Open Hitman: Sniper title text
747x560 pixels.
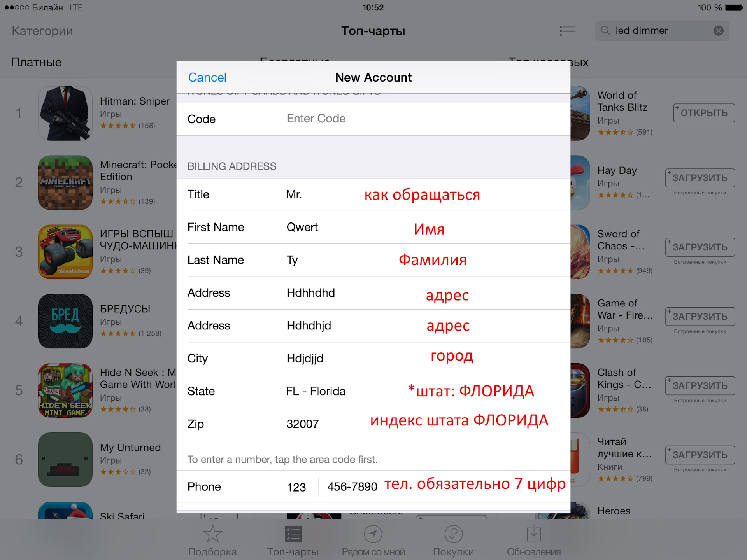tap(135, 101)
